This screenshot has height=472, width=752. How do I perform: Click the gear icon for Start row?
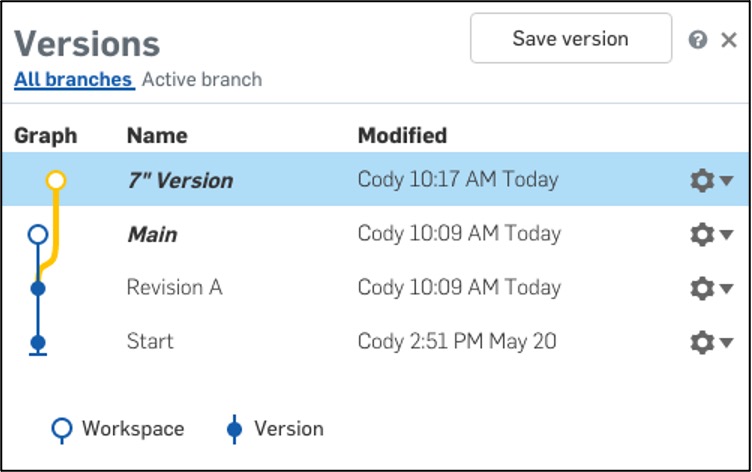point(702,342)
